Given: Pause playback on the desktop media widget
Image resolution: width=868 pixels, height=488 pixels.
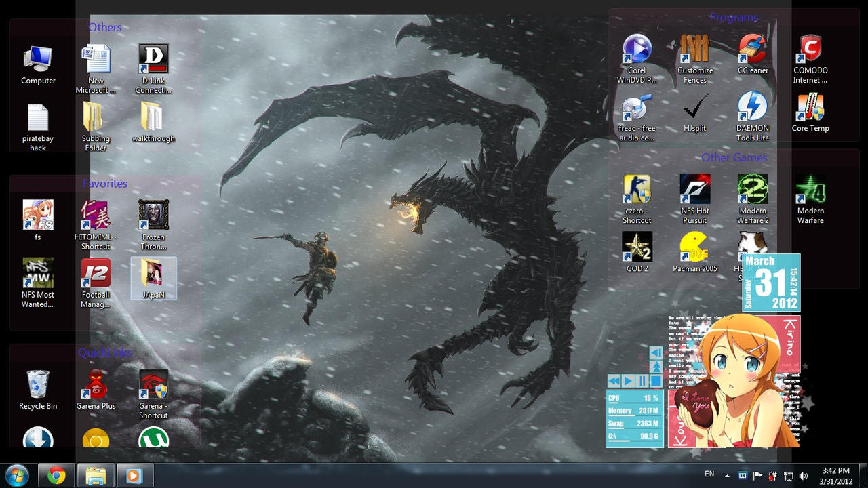Looking at the screenshot, I should click(x=642, y=381).
